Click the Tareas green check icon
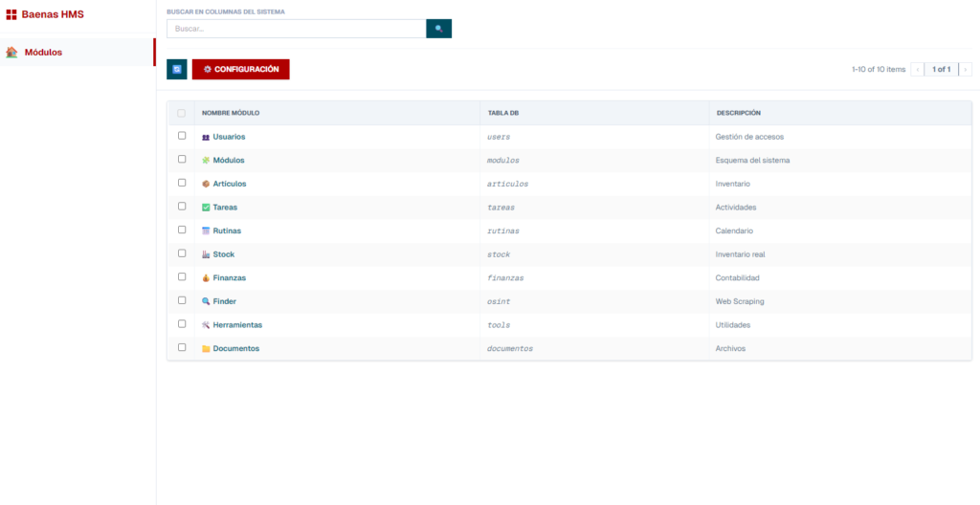 coord(206,208)
